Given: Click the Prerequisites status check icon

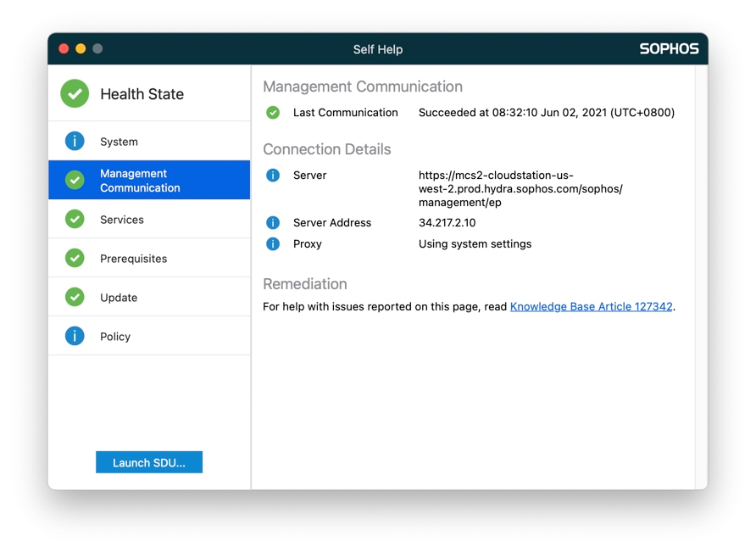Looking at the screenshot, I should 74,258.
